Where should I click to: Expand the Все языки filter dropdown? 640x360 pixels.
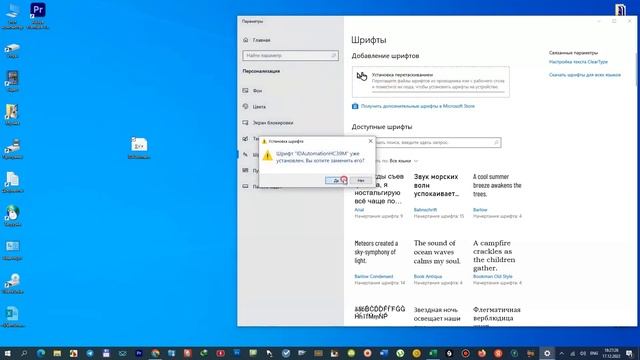click(403, 161)
